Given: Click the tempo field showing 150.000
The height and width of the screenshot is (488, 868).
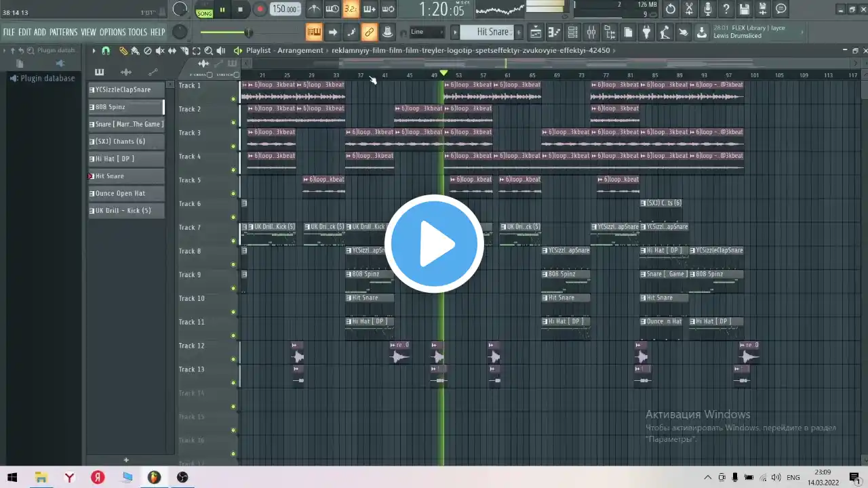Looking at the screenshot, I should click(285, 9).
